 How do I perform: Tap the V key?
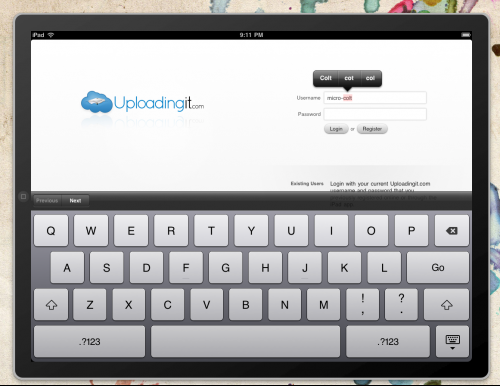(x=207, y=305)
